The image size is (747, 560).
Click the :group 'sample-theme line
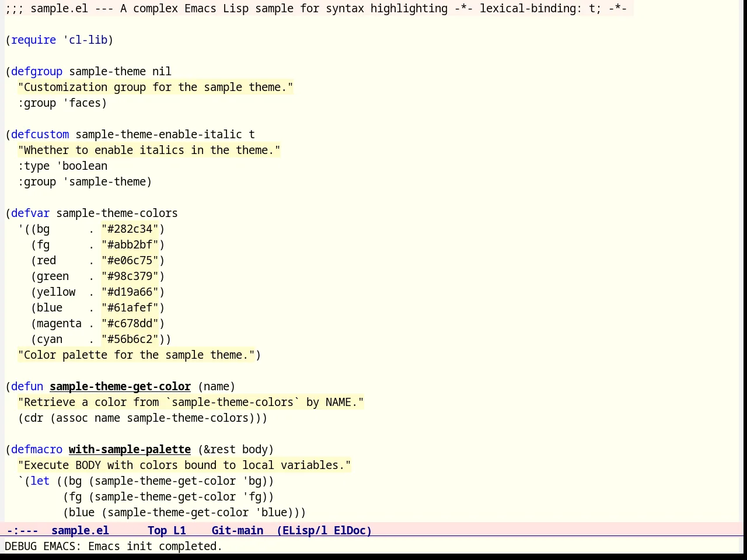[85, 181]
